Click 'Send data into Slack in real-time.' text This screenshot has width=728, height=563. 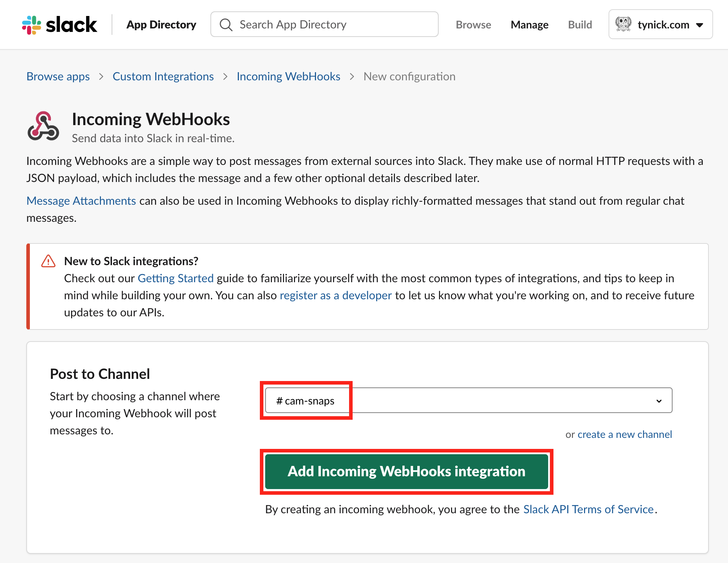pyautogui.click(x=153, y=138)
